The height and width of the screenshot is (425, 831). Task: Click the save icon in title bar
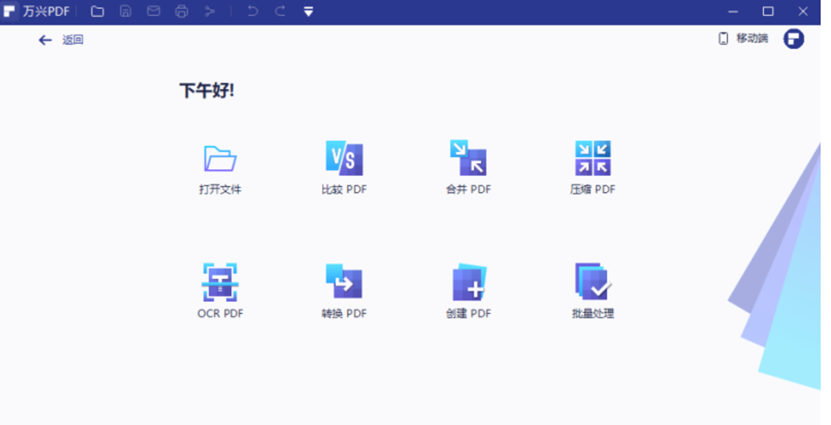126,11
